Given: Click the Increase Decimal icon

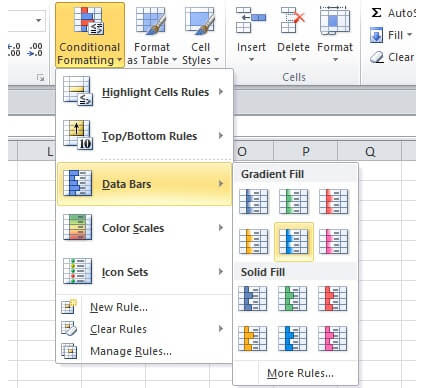Looking at the screenshot, I should pos(14,49).
